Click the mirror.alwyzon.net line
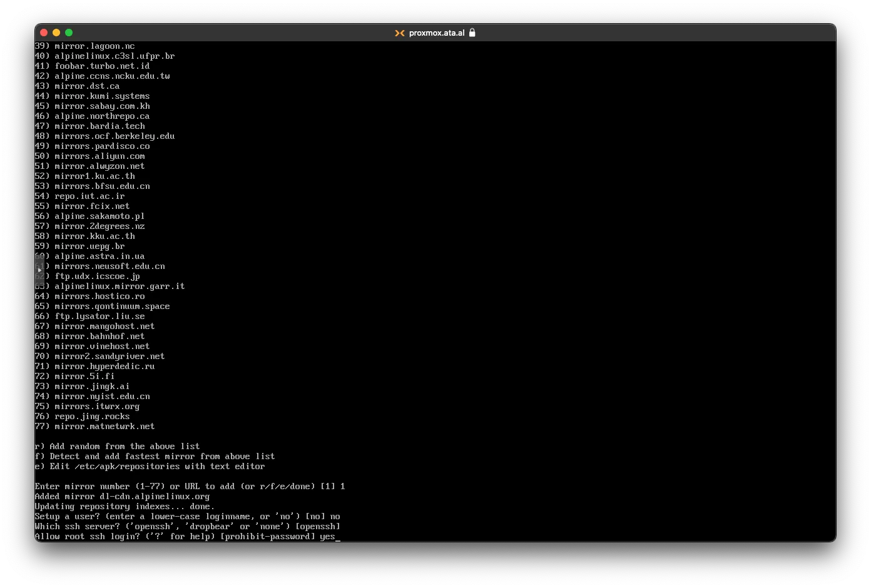Image resolution: width=871 pixels, height=588 pixels. [x=90, y=166]
